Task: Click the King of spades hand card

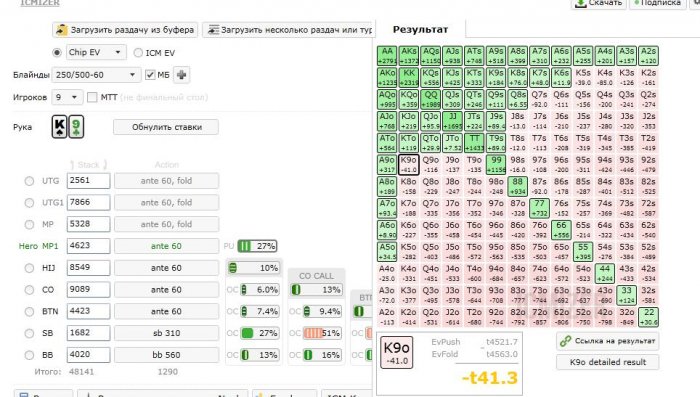Action: (59, 127)
